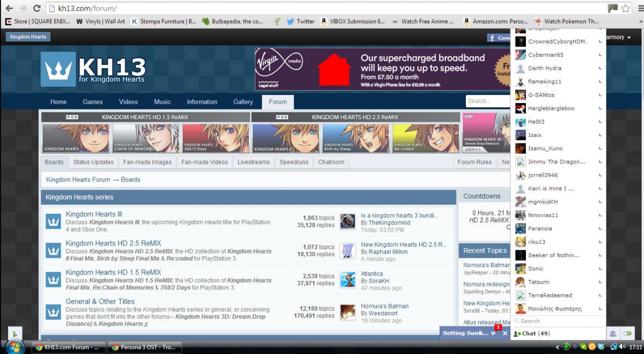Click the system tray volume icon
Image resolution: width=644 pixels, height=354 pixels.
[621, 347]
